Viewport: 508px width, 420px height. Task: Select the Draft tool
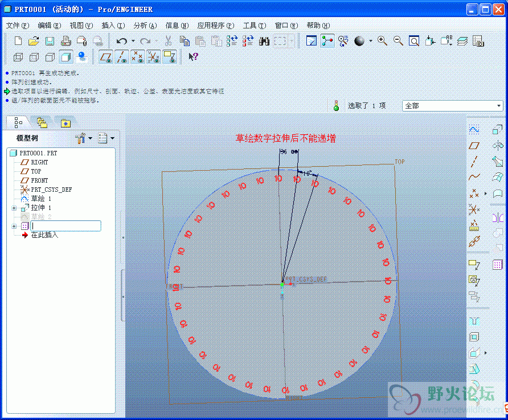coord(474,369)
